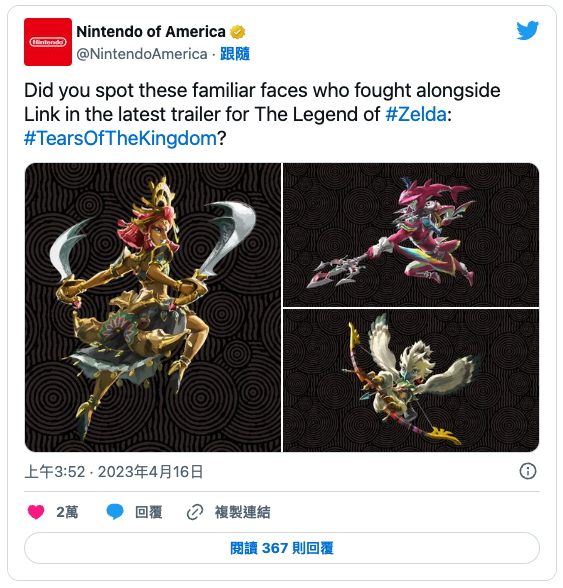Open the Tulin character image

pyautogui.click(x=411, y=381)
